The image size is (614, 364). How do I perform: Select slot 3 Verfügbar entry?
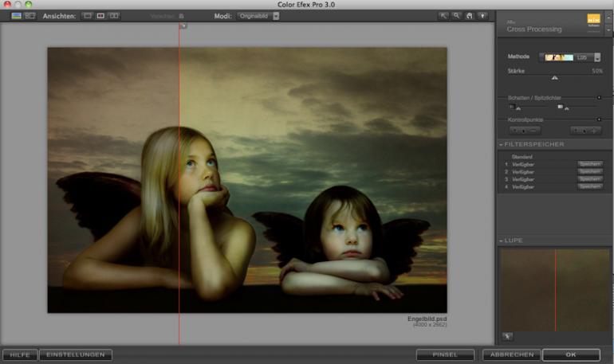(x=523, y=179)
